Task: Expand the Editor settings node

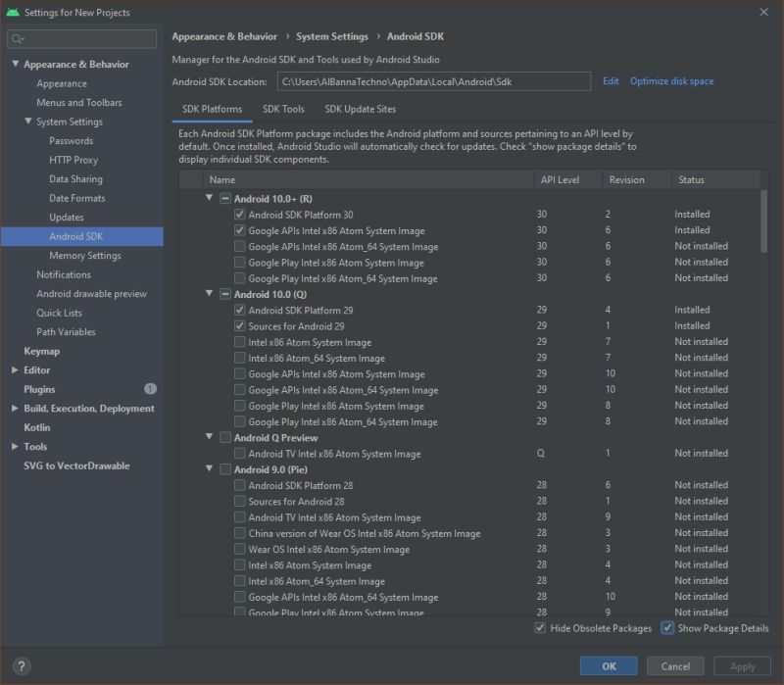Action: (x=15, y=370)
